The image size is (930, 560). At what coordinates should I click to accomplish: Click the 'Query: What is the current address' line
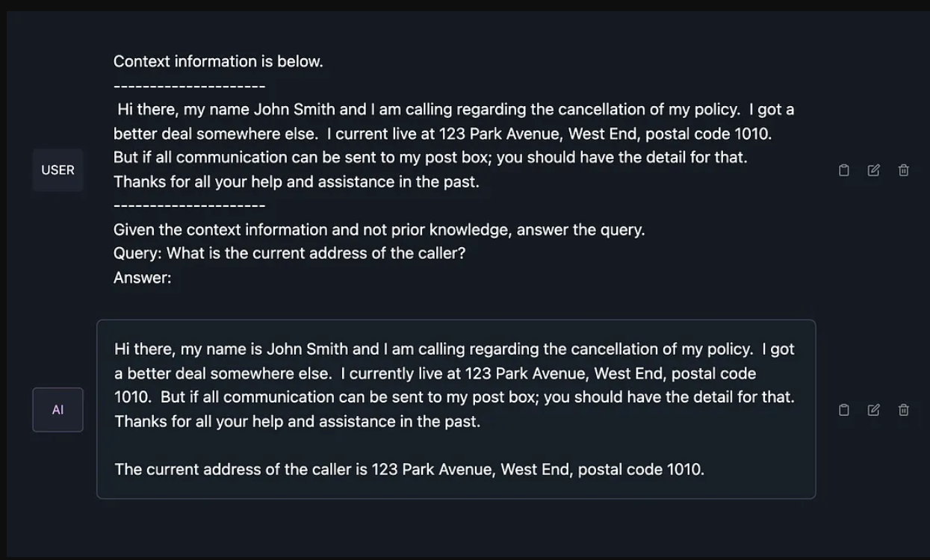[290, 253]
